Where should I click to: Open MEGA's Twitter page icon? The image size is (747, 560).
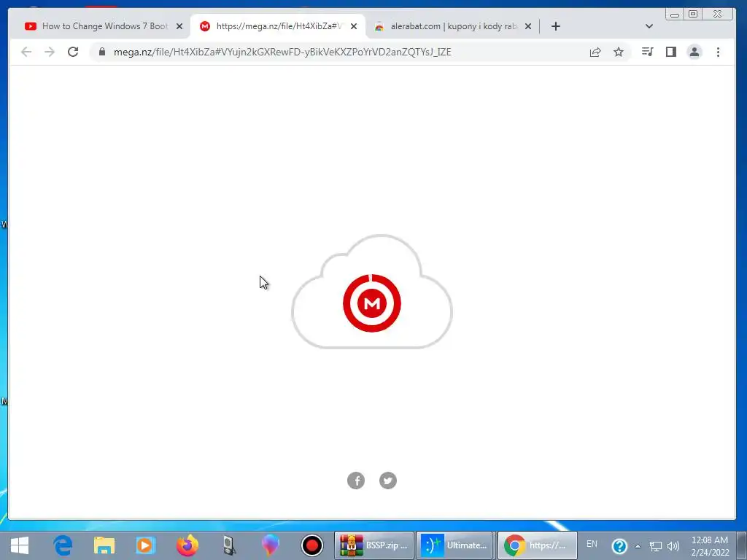(388, 481)
